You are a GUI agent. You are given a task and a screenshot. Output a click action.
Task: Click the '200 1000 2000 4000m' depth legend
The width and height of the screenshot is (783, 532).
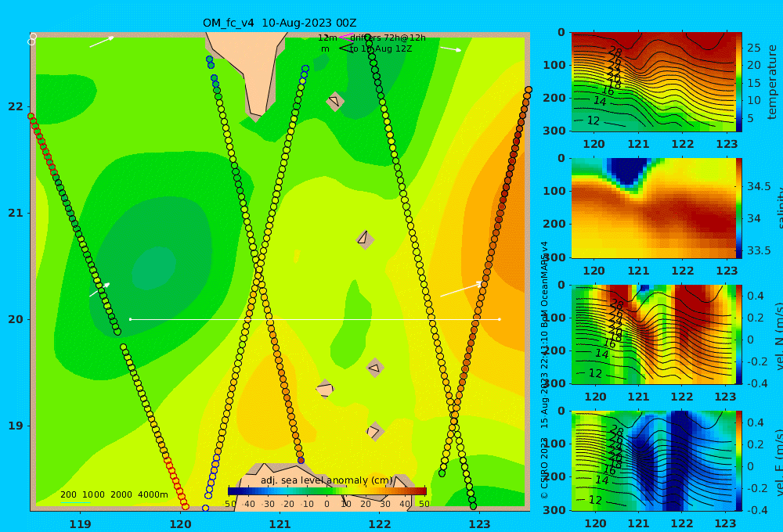(x=114, y=494)
